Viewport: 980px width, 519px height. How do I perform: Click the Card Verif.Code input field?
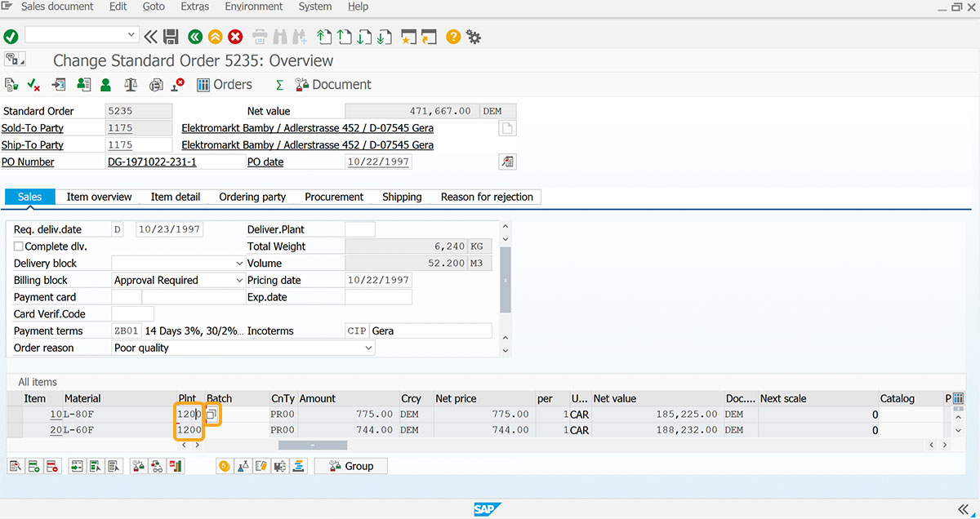[x=132, y=314]
